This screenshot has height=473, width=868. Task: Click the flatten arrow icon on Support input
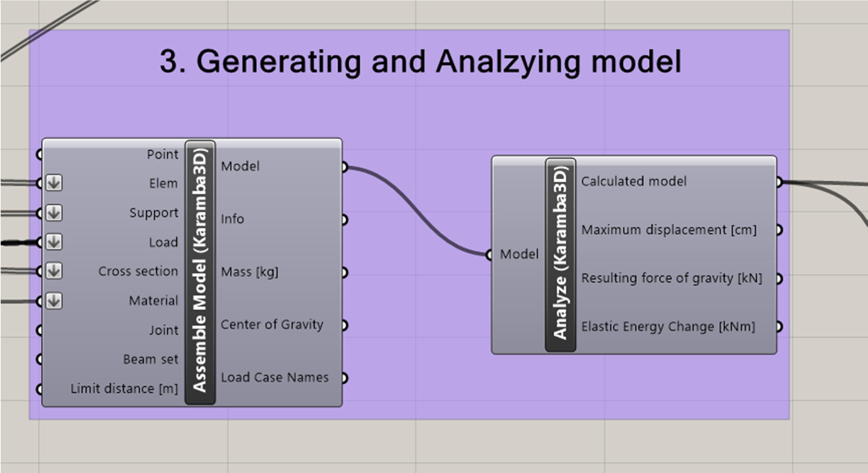point(54,213)
